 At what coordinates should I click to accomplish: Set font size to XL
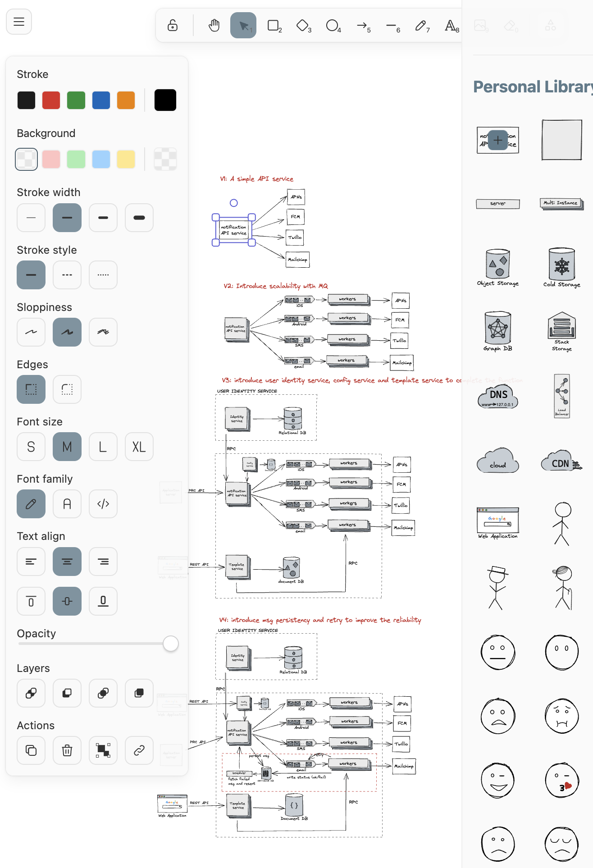click(x=139, y=447)
